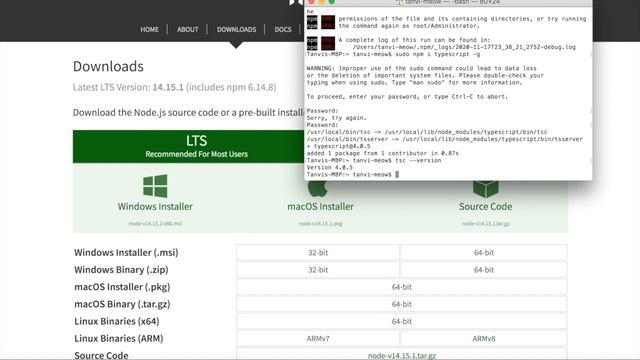Viewport: 640px width, 360px height.
Task: Click the 'WARNING: Improper use of the sudo command' terminal line
Action: (421, 68)
